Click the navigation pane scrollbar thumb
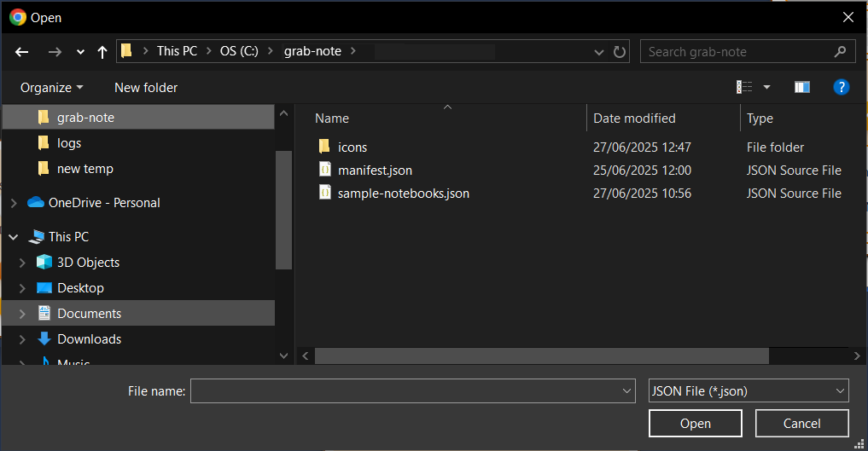 283,210
